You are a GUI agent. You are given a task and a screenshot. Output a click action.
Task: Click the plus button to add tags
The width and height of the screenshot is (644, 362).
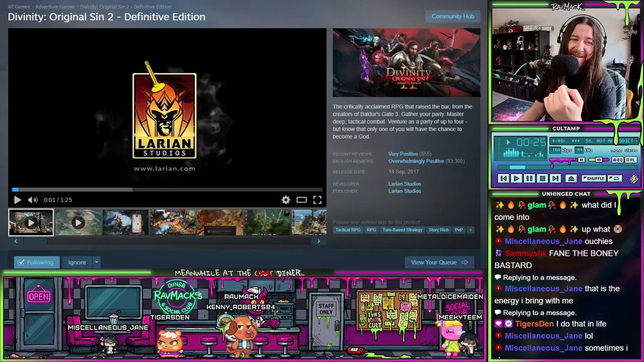(x=470, y=230)
